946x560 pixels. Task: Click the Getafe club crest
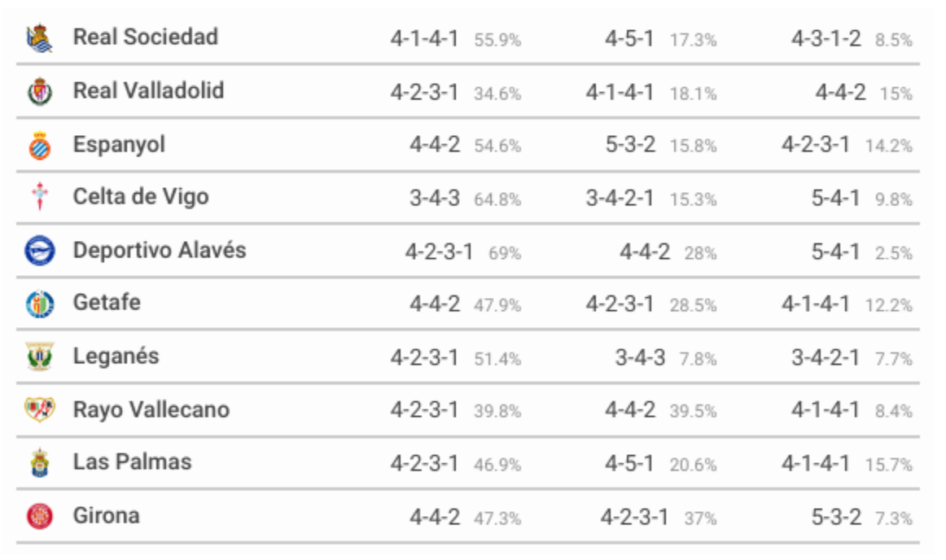[40, 304]
